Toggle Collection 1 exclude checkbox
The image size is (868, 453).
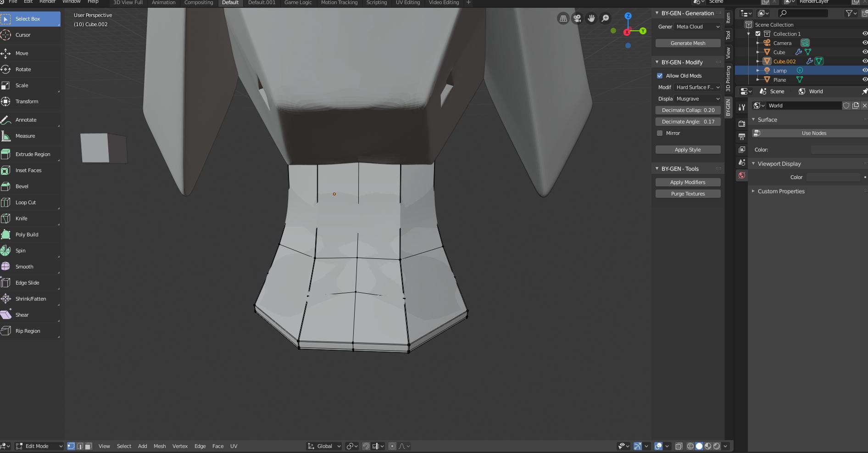point(758,34)
